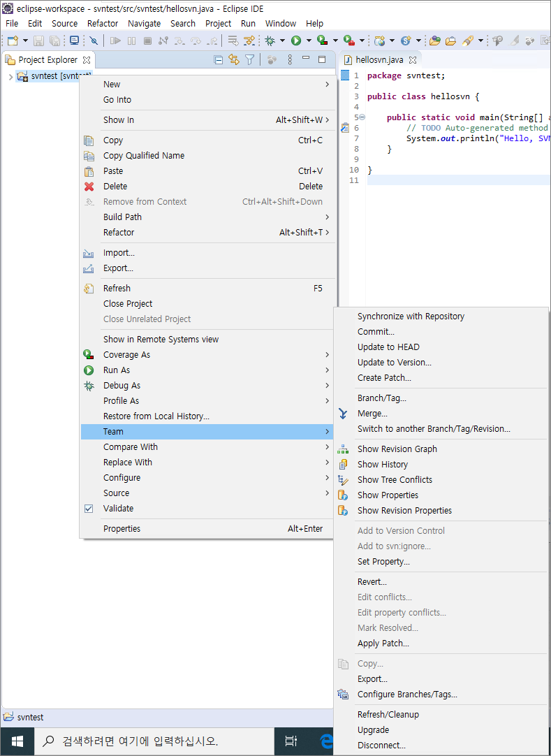The image size is (551, 756).
Task: Click the New file toolbar icon
Action: 13,41
